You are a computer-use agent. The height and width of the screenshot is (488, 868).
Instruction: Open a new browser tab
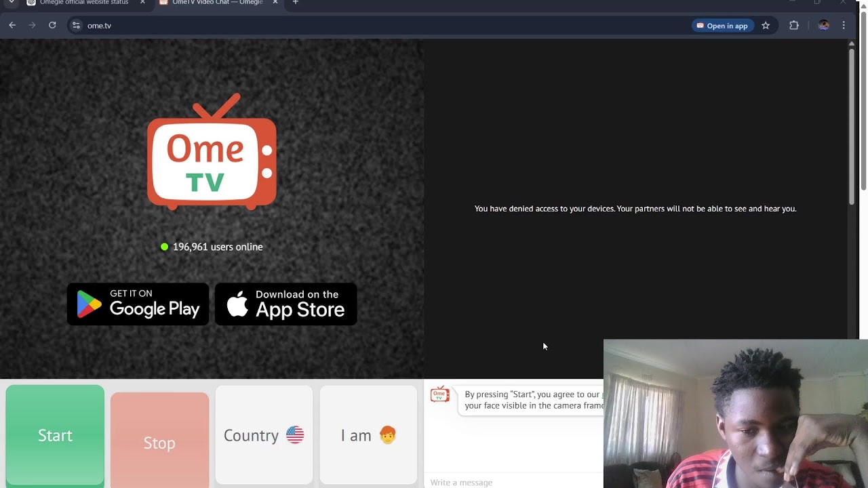(295, 3)
